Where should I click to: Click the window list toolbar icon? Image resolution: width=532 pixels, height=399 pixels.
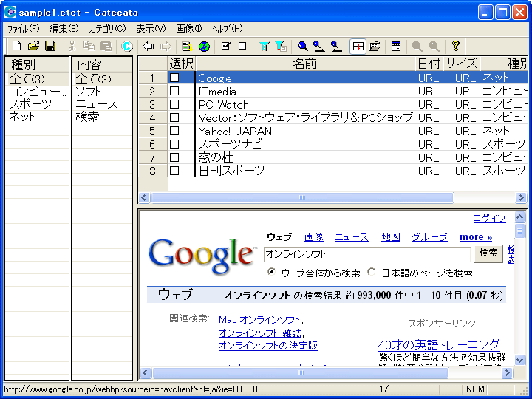pos(395,46)
